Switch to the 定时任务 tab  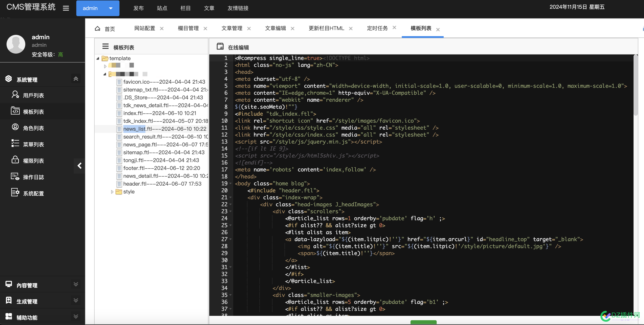tap(377, 28)
